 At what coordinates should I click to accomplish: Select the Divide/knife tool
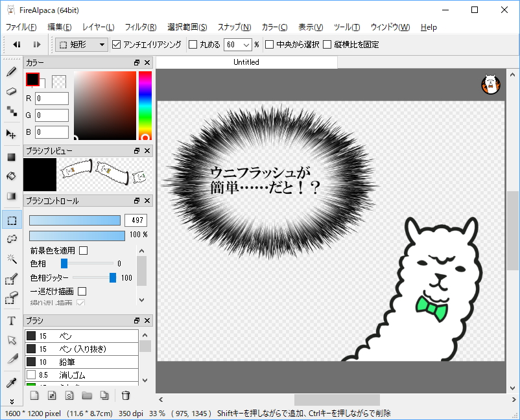click(12, 359)
